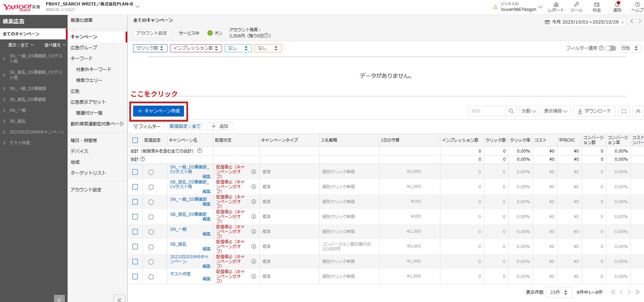Click the 配信設定：全て filter chip
Viewport: 644px width, 302px height.
tap(185, 126)
